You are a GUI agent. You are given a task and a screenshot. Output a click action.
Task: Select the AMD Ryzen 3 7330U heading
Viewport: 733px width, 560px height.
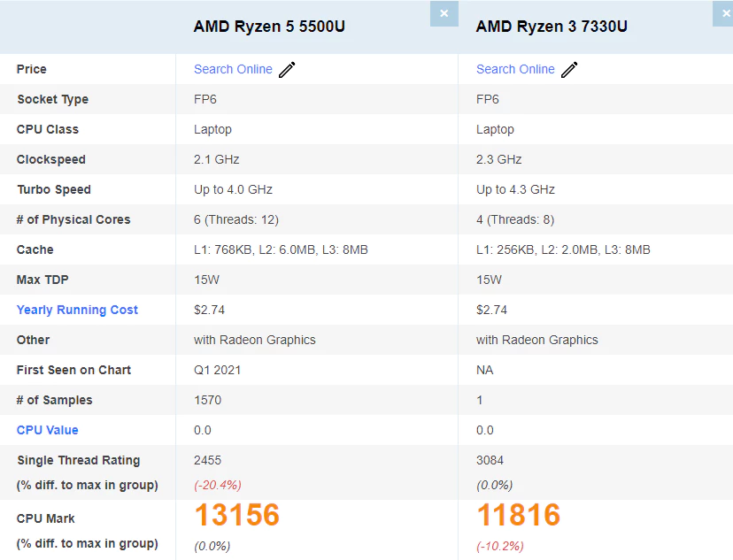[552, 27]
